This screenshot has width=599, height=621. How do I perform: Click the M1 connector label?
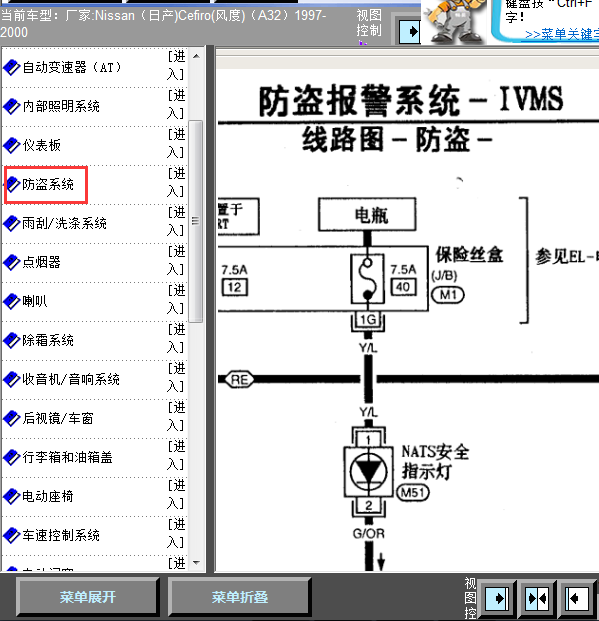(x=448, y=295)
